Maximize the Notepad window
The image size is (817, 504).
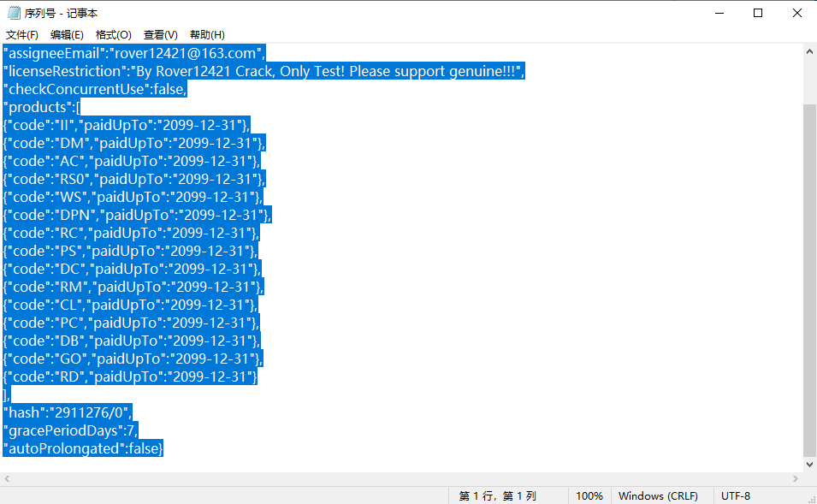pyautogui.click(x=758, y=13)
